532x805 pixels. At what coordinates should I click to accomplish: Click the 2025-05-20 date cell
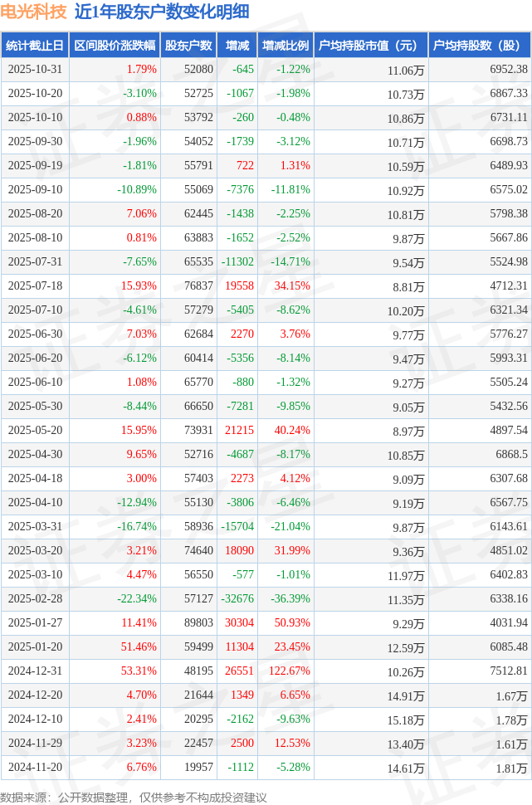pyautogui.click(x=34, y=431)
